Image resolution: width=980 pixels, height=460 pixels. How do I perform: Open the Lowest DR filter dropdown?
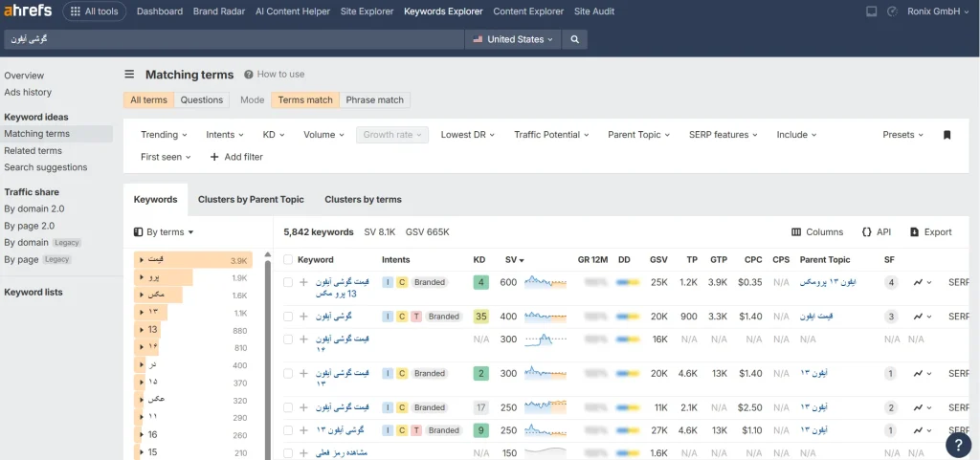pos(467,135)
